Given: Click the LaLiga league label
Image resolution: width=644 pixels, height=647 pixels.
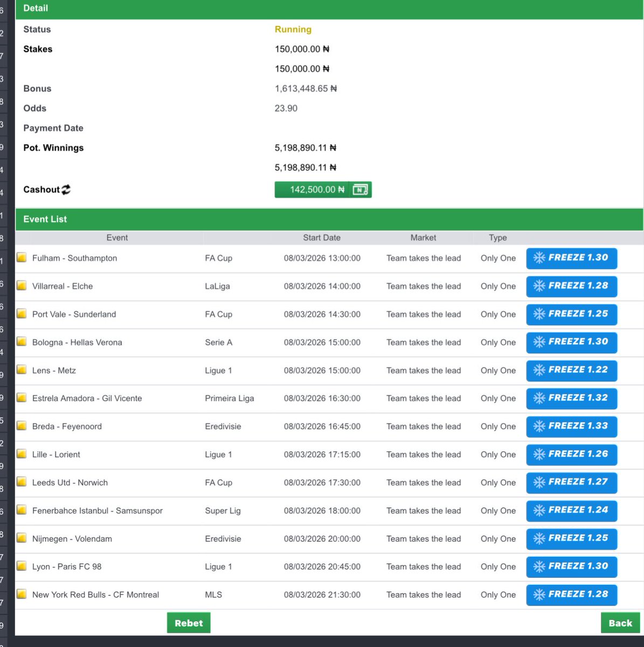Looking at the screenshot, I should point(217,286).
